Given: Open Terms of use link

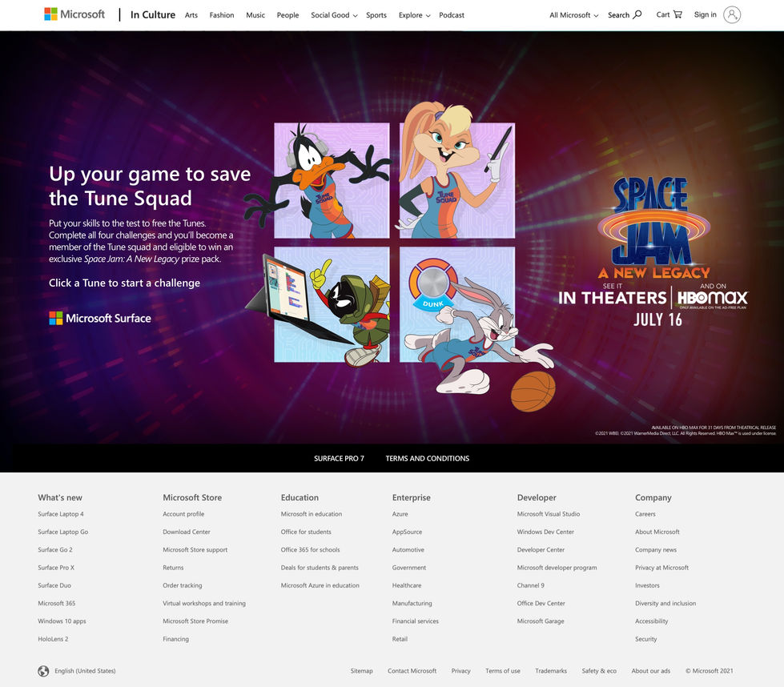Looking at the screenshot, I should 503,671.
